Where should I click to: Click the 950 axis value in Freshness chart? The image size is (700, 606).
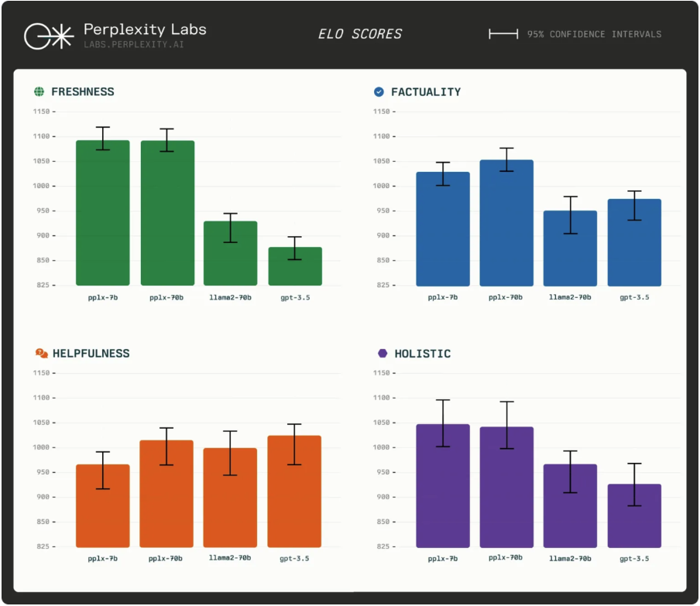click(43, 211)
